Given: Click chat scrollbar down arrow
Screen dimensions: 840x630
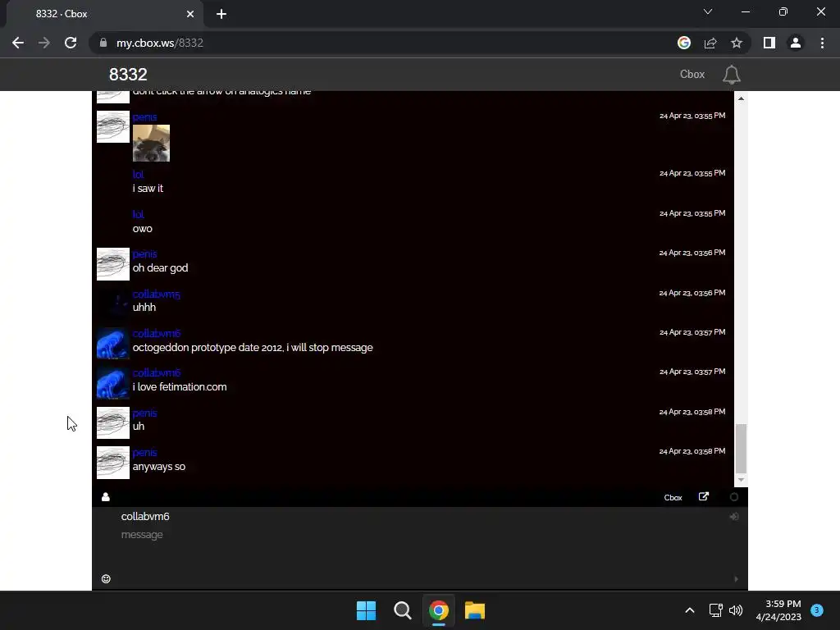Looking at the screenshot, I should coord(741,480).
